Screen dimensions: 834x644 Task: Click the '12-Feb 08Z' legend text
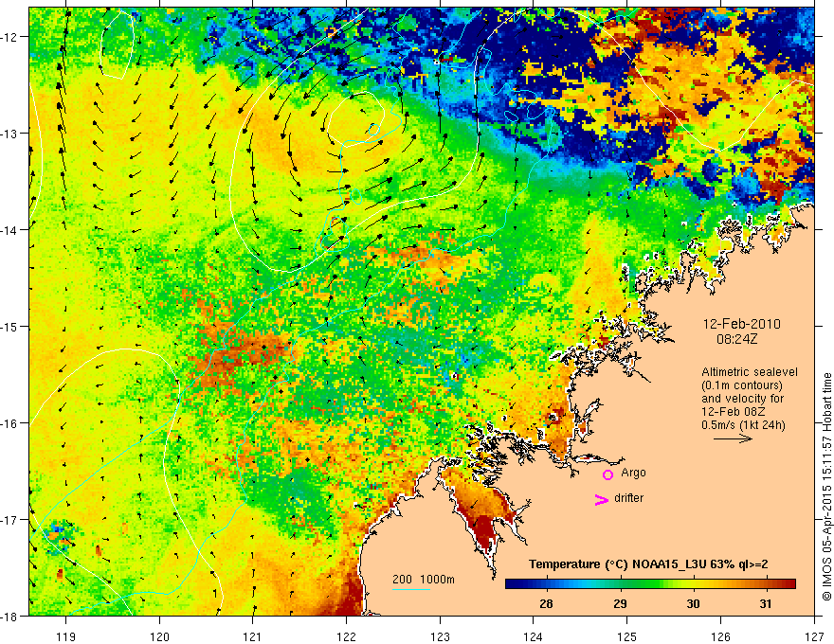click(x=734, y=412)
